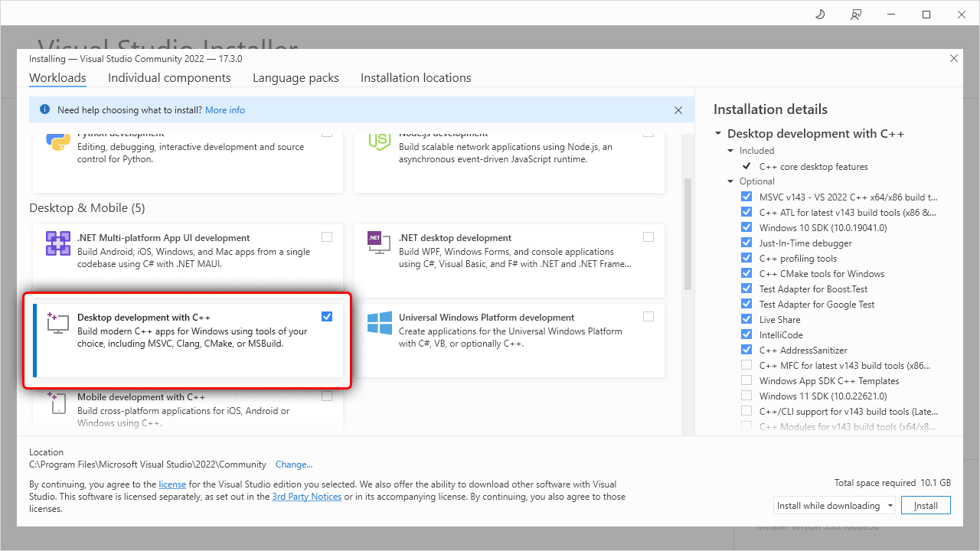
Task: Open the Language packs tab
Action: click(x=296, y=78)
